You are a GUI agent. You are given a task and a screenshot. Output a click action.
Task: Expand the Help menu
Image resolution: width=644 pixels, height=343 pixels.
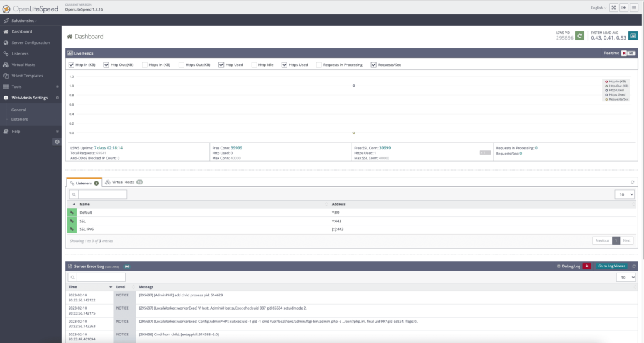click(57, 132)
